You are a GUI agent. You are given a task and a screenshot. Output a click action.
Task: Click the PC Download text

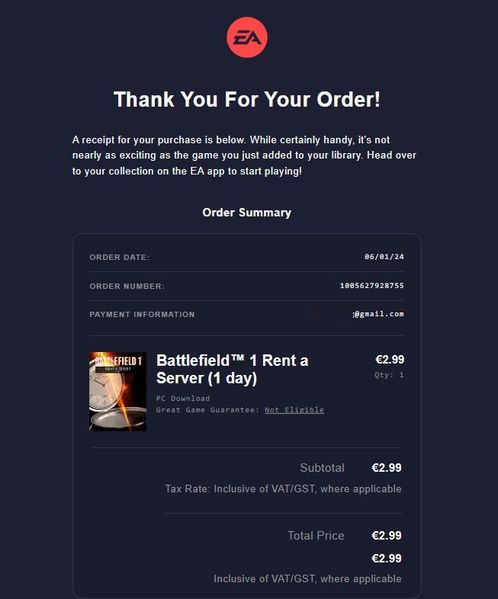(183, 398)
